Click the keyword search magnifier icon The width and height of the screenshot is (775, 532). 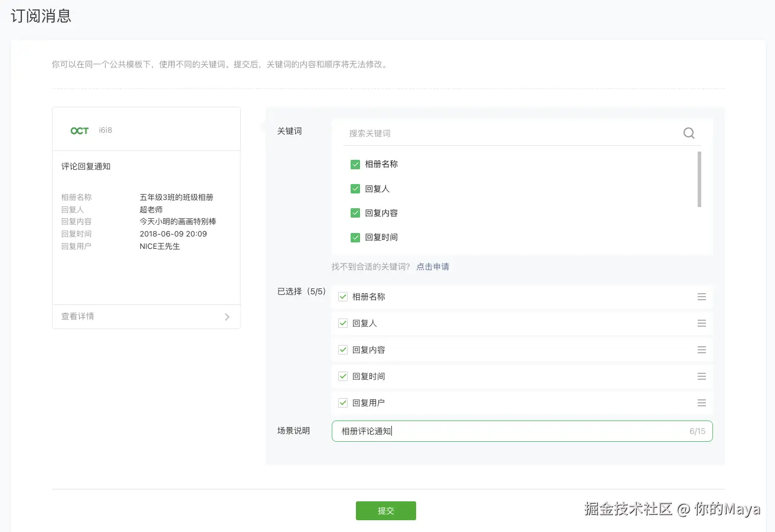pos(689,133)
